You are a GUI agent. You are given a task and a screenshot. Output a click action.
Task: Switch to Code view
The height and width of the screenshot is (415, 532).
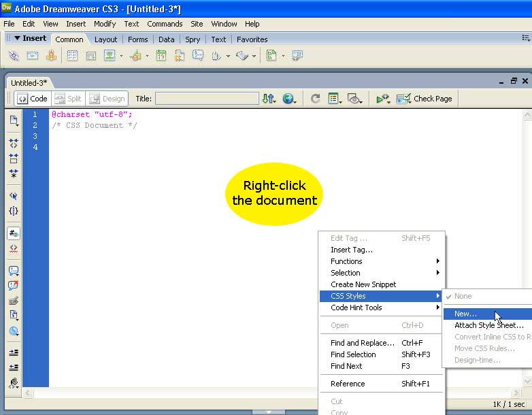(33, 99)
